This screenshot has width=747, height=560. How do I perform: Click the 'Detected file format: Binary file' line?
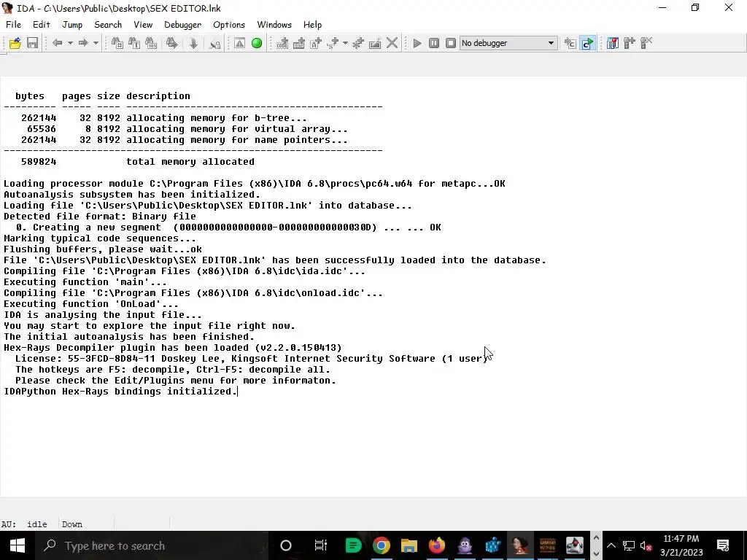pos(100,216)
